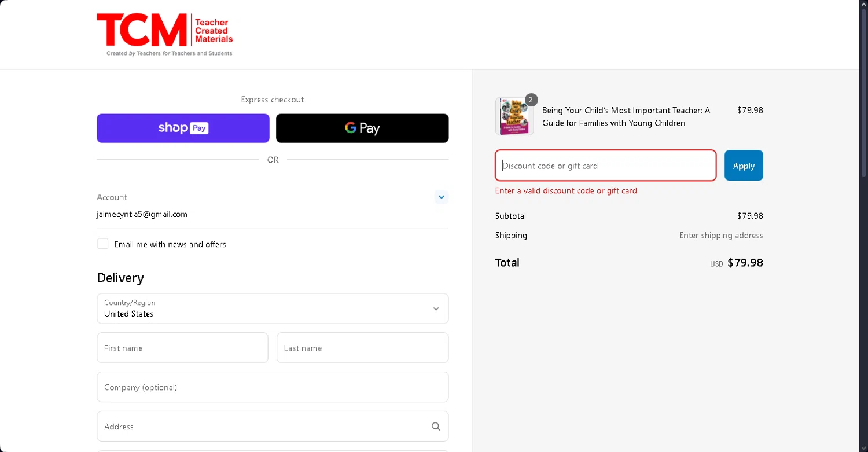This screenshot has height=452, width=868.
Task: Select the Address input field
Action: point(273,427)
